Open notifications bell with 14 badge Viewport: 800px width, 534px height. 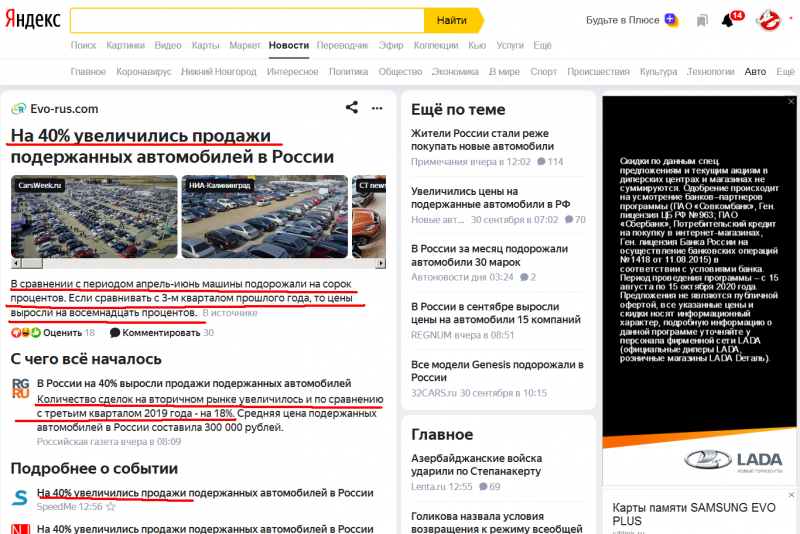(728, 20)
